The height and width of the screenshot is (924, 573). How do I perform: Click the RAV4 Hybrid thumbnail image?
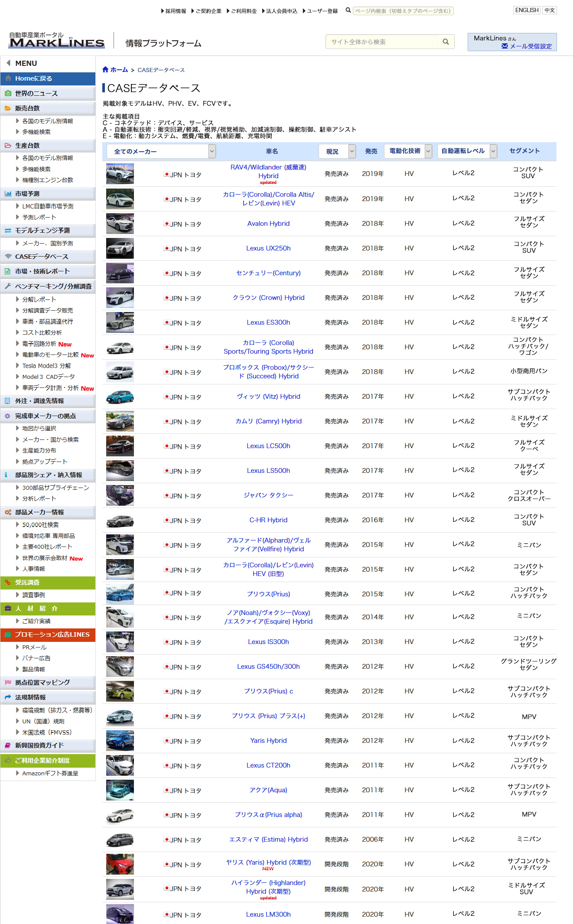pyautogui.click(x=120, y=174)
